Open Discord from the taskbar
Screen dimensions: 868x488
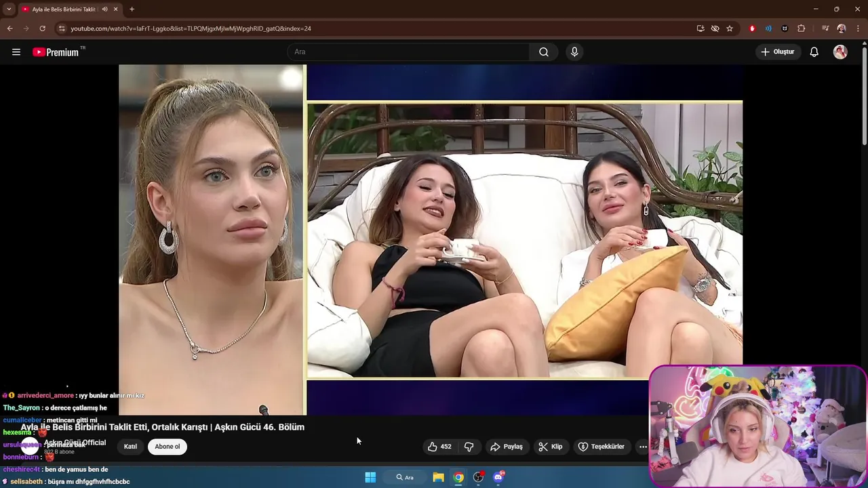(499, 477)
